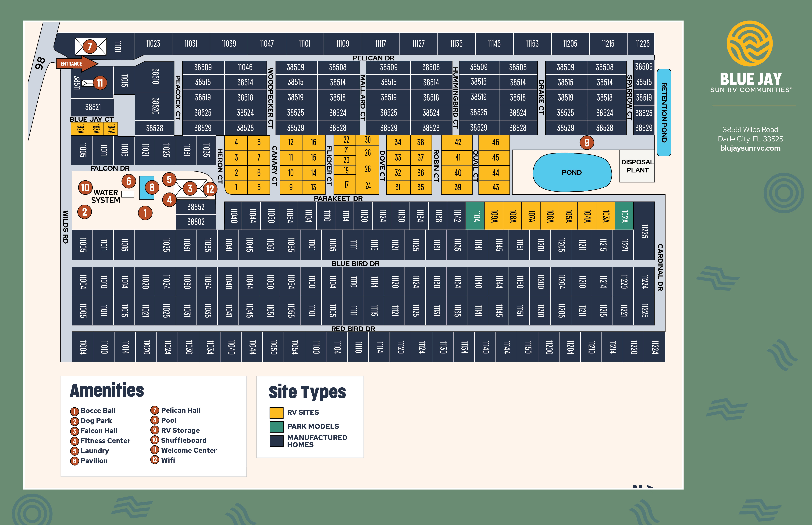
Task: Click the yellow RV Sites legend swatch
Action: coord(276,413)
